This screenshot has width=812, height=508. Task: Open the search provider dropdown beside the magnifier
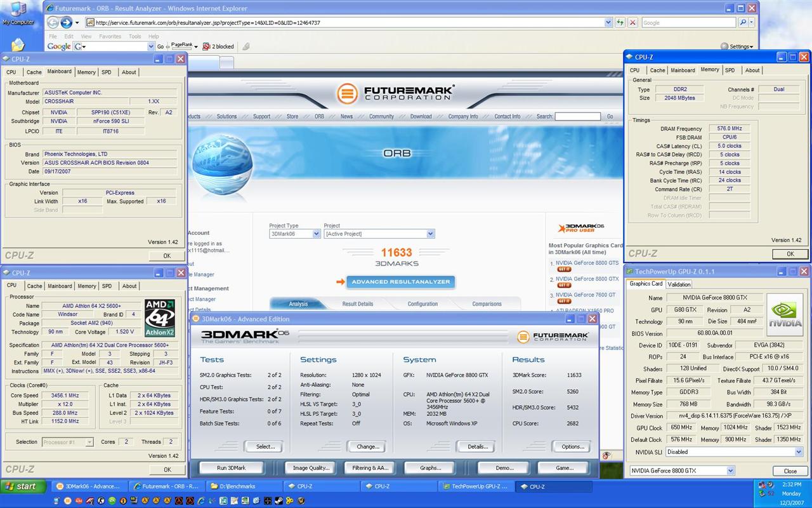752,22
